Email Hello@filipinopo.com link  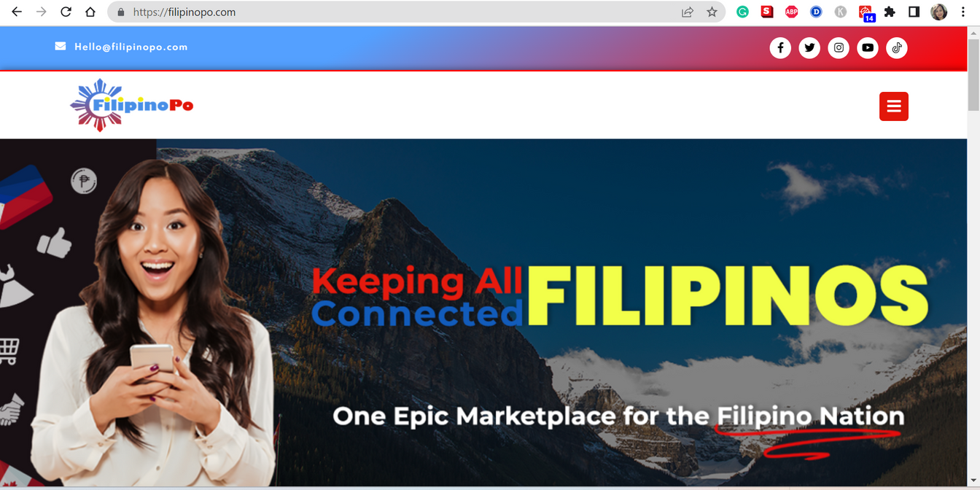pos(131,47)
